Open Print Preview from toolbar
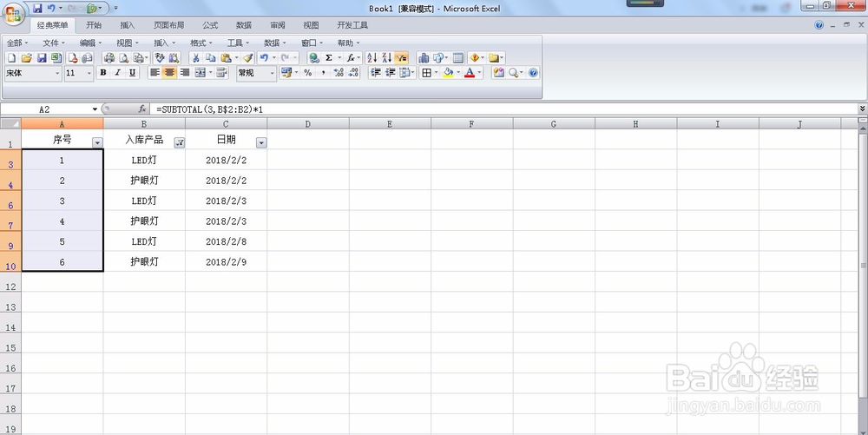This screenshot has width=868, height=435. [x=123, y=57]
